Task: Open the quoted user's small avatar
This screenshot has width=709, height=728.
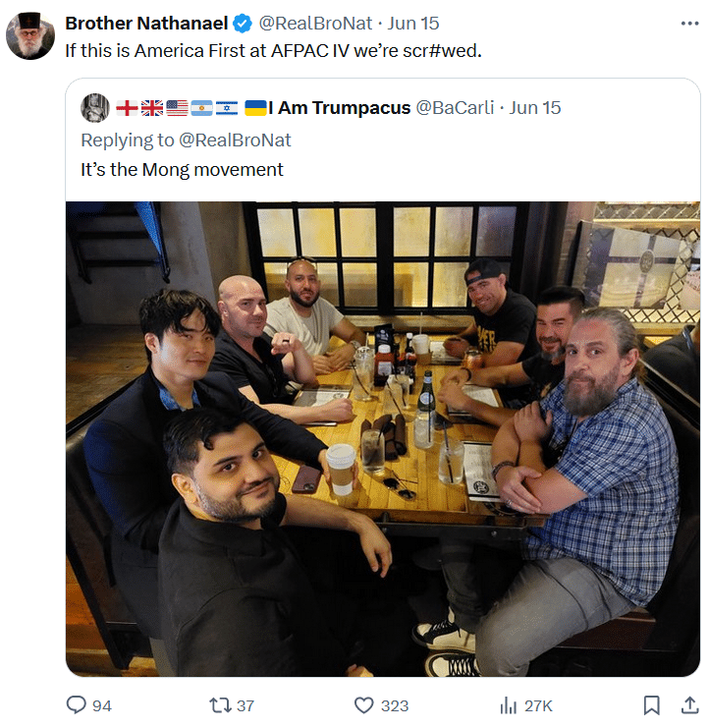Action: (95, 108)
